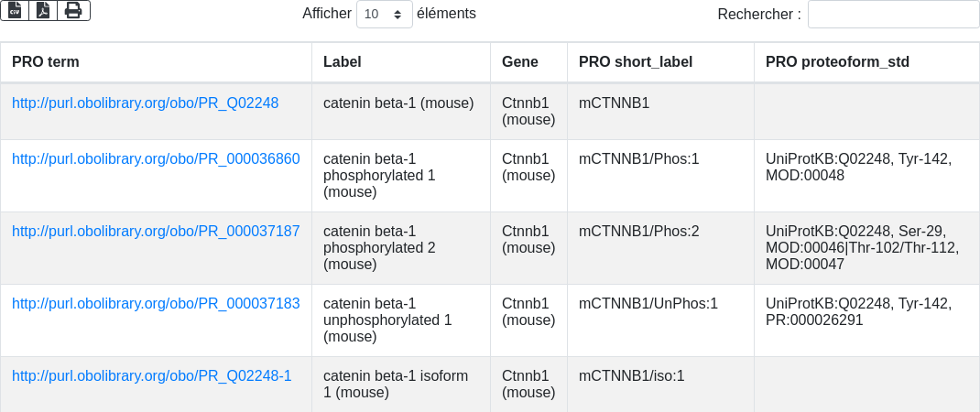Export the table as CSV

(x=15, y=11)
